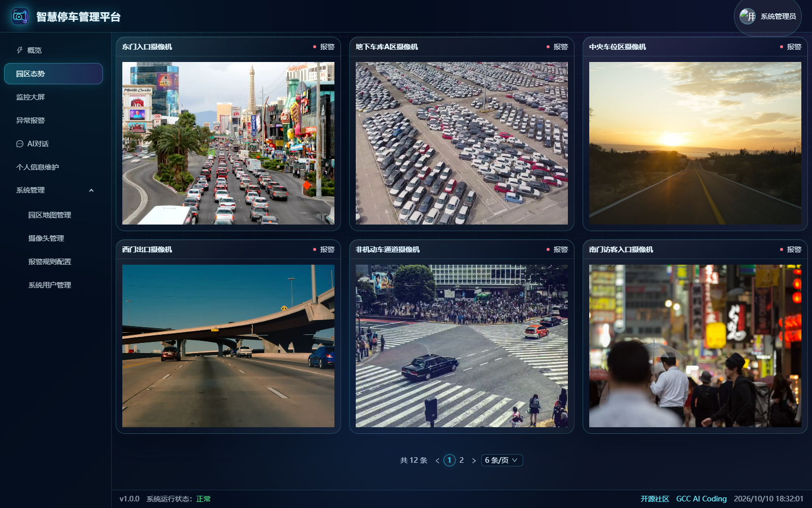Click the 共 12 条 total count text
This screenshot has width=812, height=508.
click(414, 460)
